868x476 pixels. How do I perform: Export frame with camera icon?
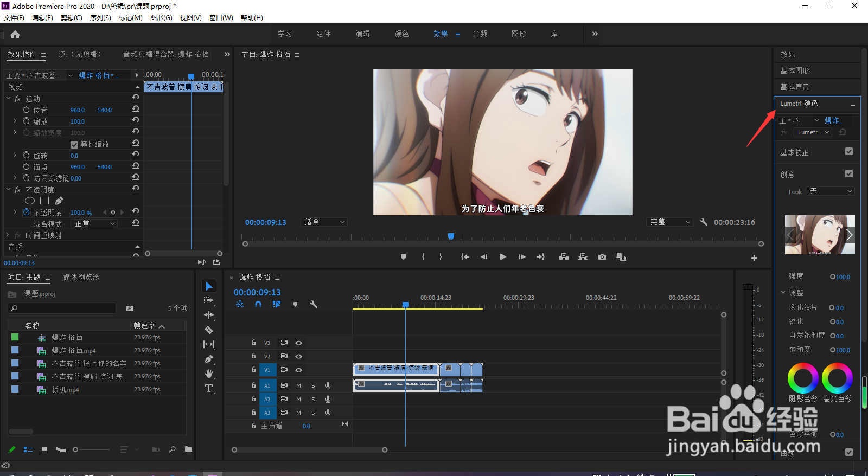pyautogui.click(x=602, y=257)
